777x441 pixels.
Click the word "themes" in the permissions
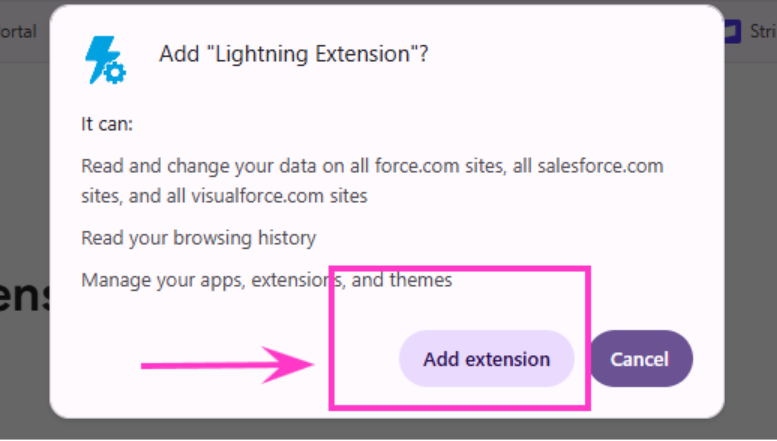(420, 280)
